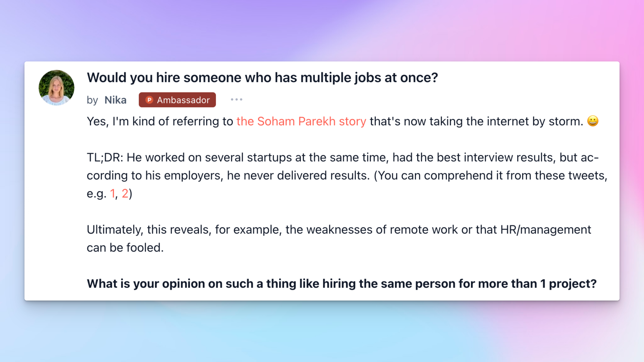This screenshot has height=362, width=644.
Task: Open the post title about multiple jobs
Action: (x=262, y=77)
